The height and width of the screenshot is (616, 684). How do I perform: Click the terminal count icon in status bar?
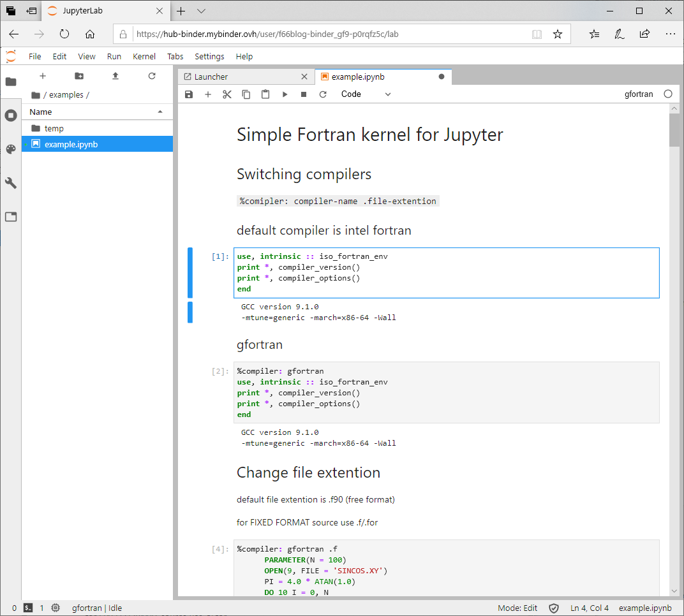point(28,608)
